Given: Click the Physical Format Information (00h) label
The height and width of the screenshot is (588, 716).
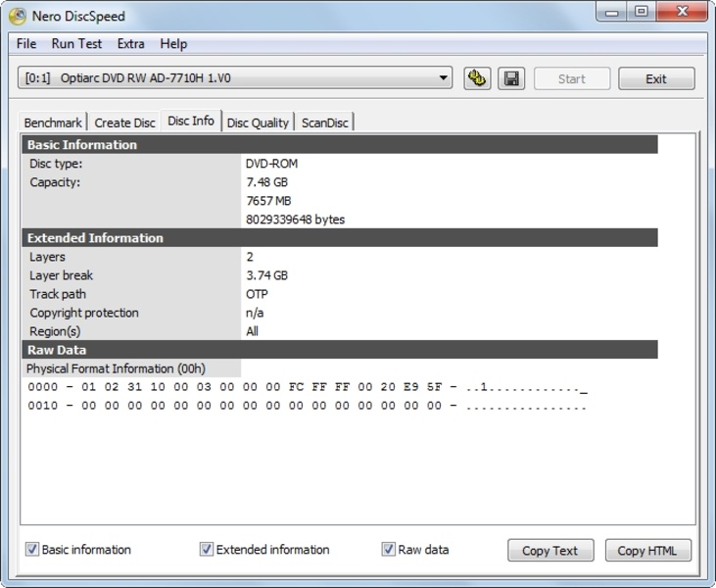Looking at the screenshot, I should click(116, 368).
